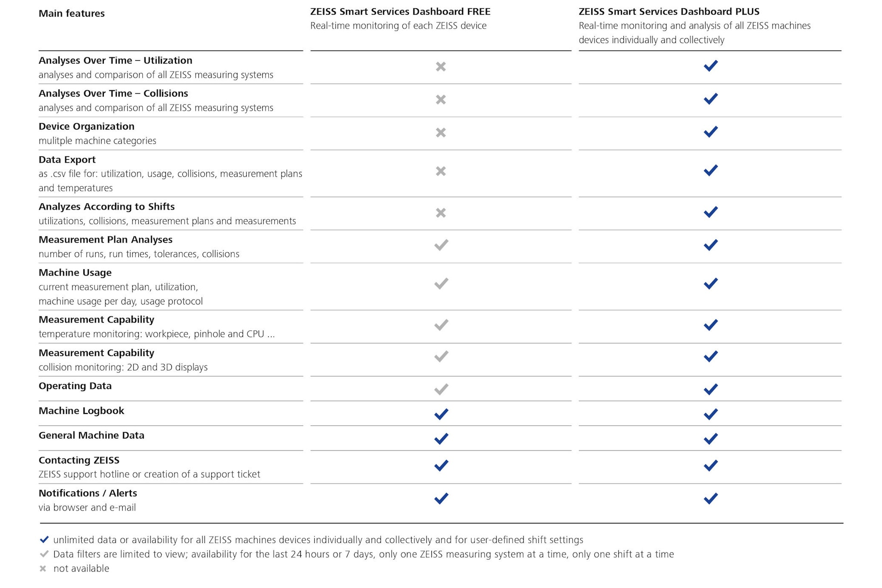Click the General Machine Data row title
The width and height of the screenshot is (882, 588).
click(x=91, y=435)
